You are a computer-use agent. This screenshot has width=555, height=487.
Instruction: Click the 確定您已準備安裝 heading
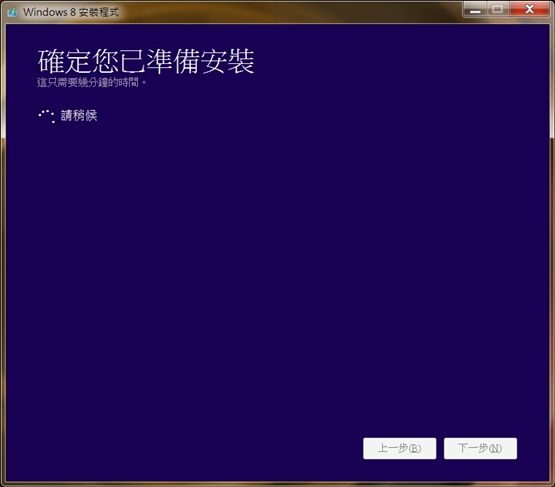[x=146, y=61]
